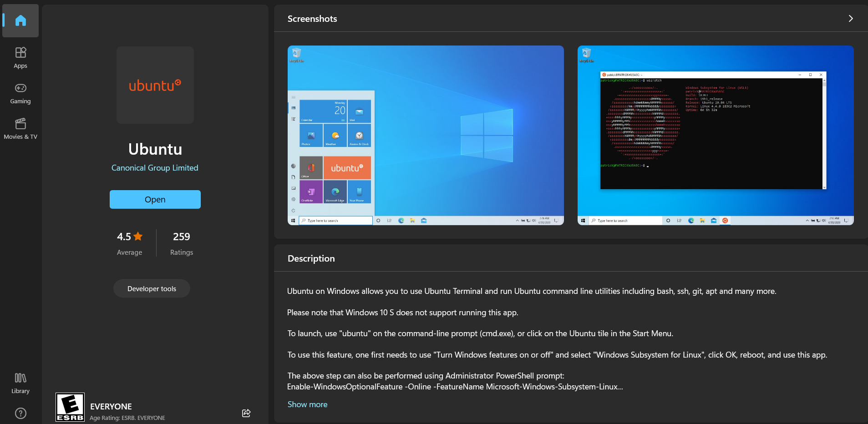Click the Ubuntu app logo tile
868x424 pixels.
click(155, 85)
